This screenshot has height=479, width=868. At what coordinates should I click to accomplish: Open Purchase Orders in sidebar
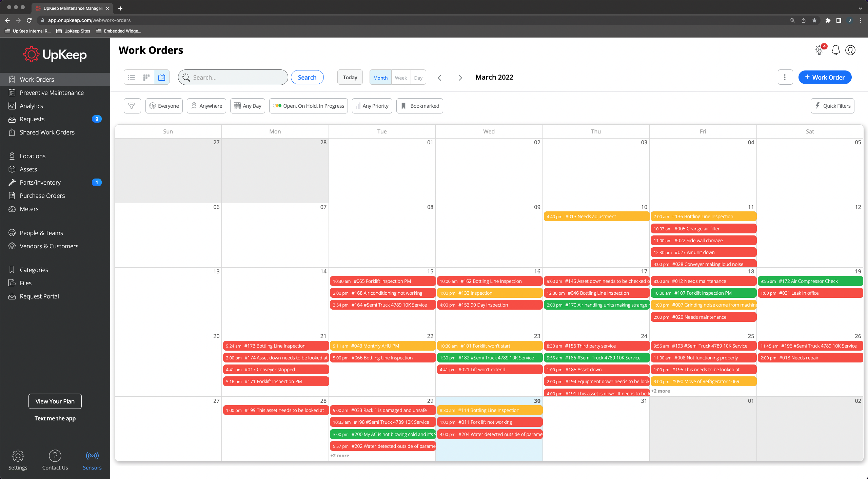[x=42, y=195]
